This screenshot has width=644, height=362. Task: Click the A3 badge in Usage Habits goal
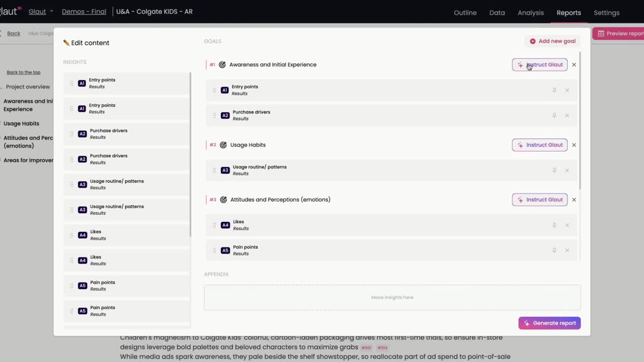225,170
